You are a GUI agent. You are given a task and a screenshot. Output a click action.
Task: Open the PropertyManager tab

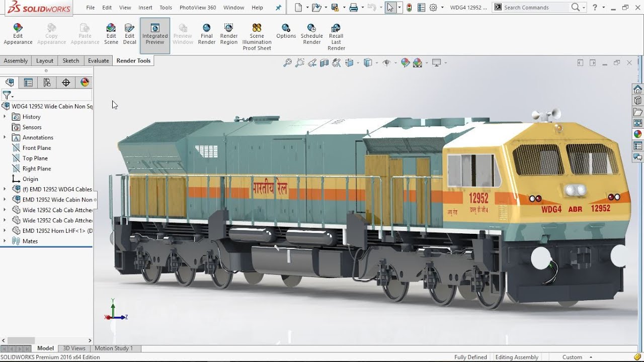[x=28, y=82]
